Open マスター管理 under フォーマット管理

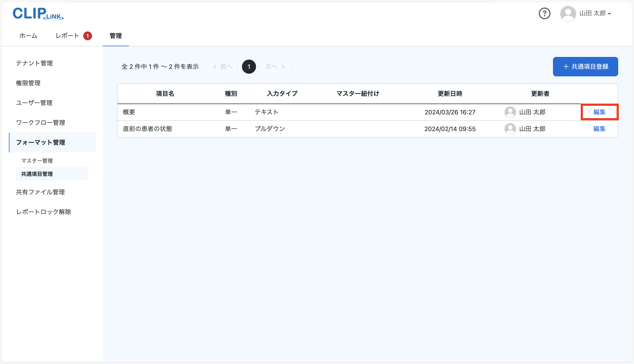coord(37,161)
